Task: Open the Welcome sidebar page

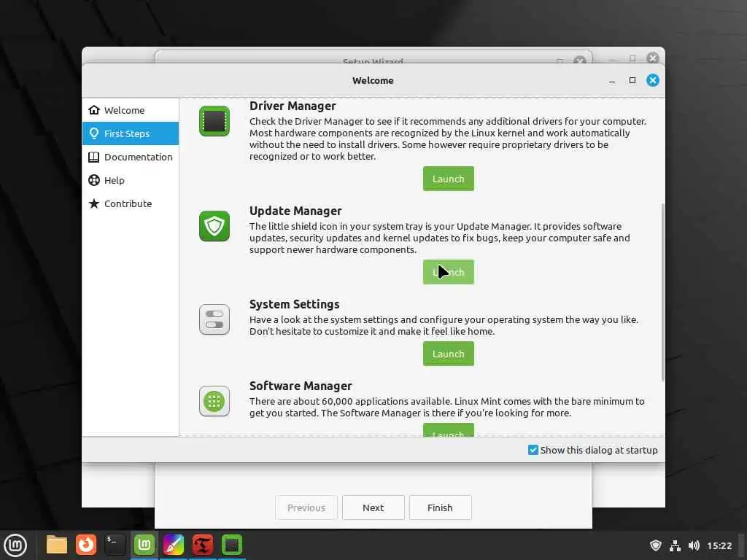Action: pyautogui.click(x=130, y=110)
